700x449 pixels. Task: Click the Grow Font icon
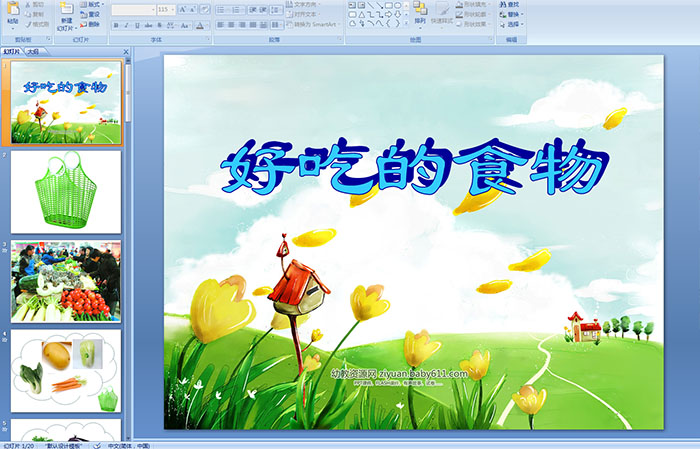(x=183, y=10)
